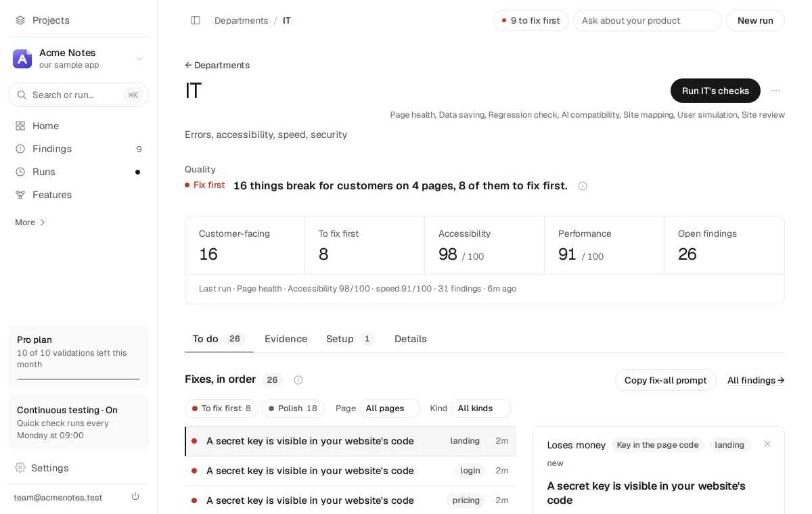Switch to the Evidence tab
This screenshot has height=514, width=812.
(x=286, y=339)
